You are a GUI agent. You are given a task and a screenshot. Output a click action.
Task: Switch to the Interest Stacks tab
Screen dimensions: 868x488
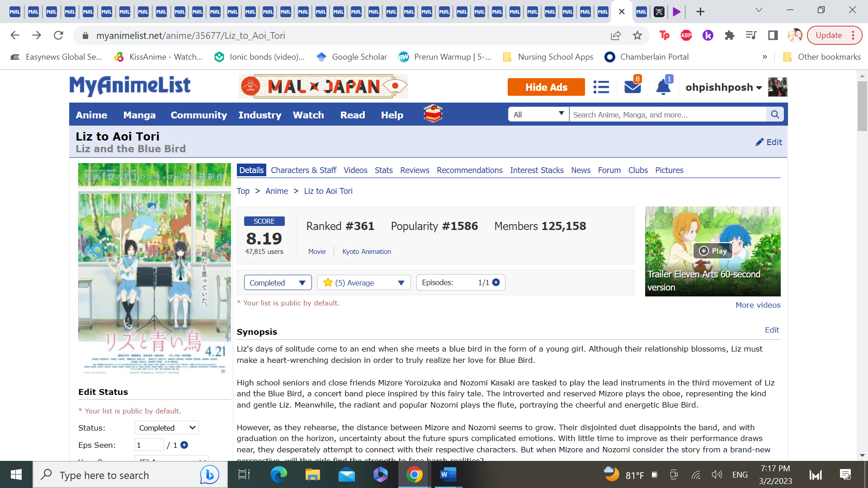tap(537, 170)
